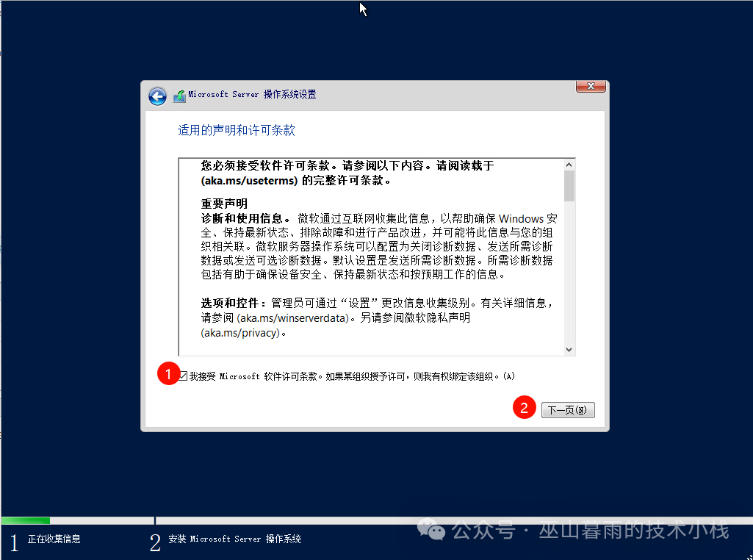
Task: Click the red number 2 annotation marker
Action: point(524,409)
